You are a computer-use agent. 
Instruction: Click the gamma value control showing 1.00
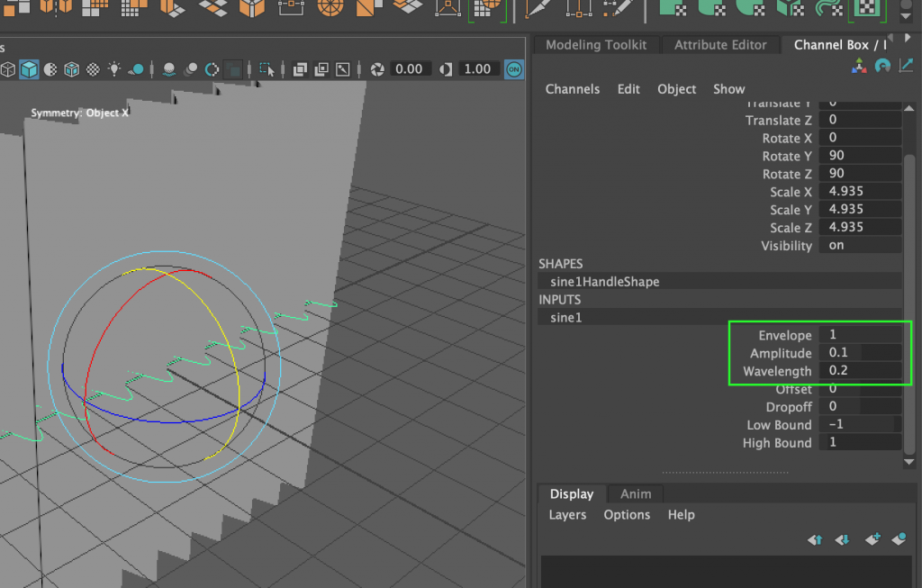478,68
